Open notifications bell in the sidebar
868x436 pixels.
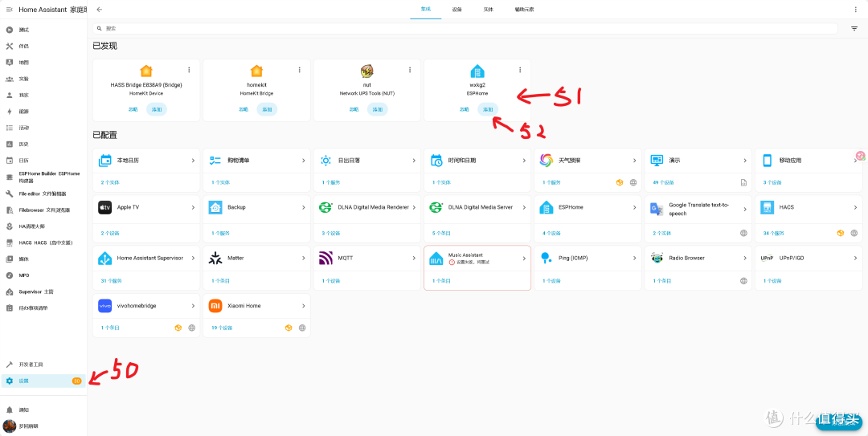pyautogui.click(x=43, y=410)
